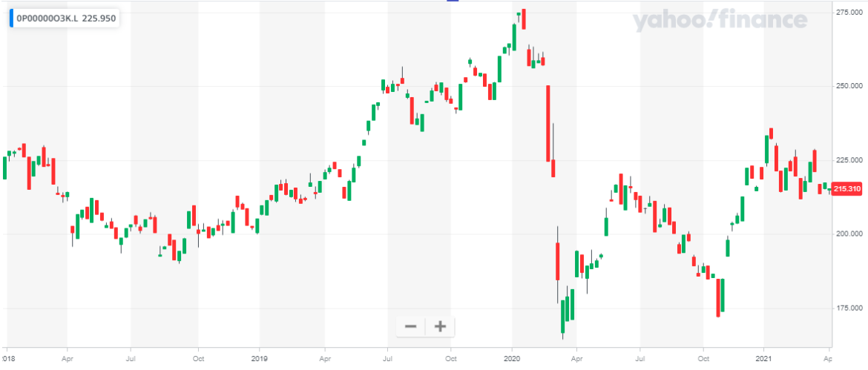
Task: Click the tall red candle in late October 2020
Action: tap(718, 297)
